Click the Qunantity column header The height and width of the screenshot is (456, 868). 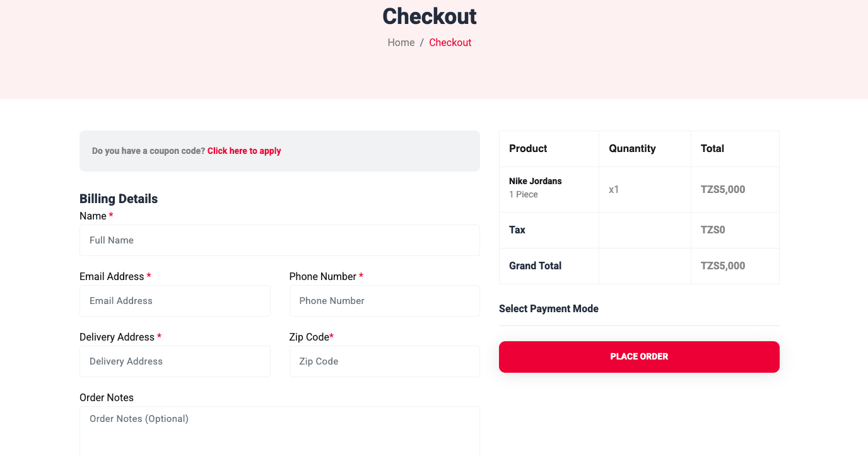click(632, 149)
